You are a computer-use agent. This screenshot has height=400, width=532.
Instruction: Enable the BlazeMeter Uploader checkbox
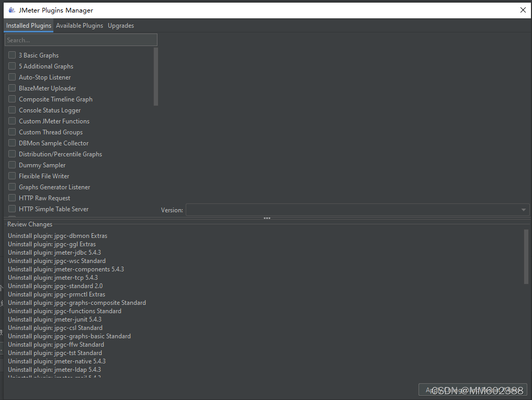pyautogui.click(x=12, y=88)
